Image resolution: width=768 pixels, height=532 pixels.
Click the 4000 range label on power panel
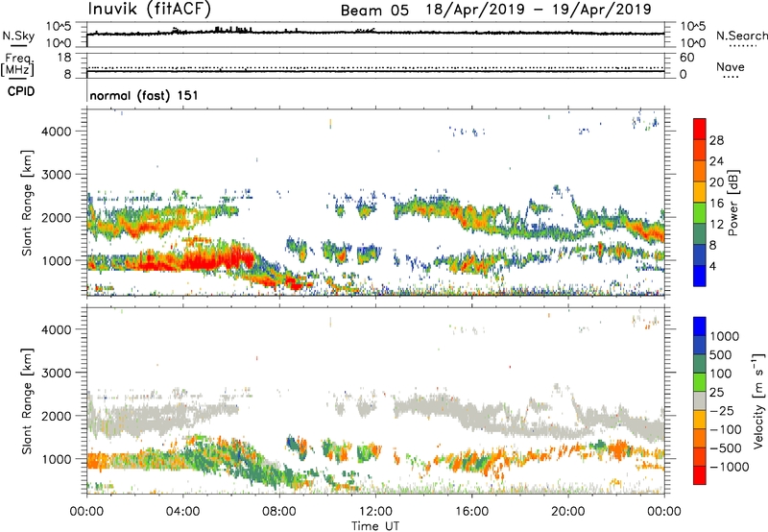[56, 132]
